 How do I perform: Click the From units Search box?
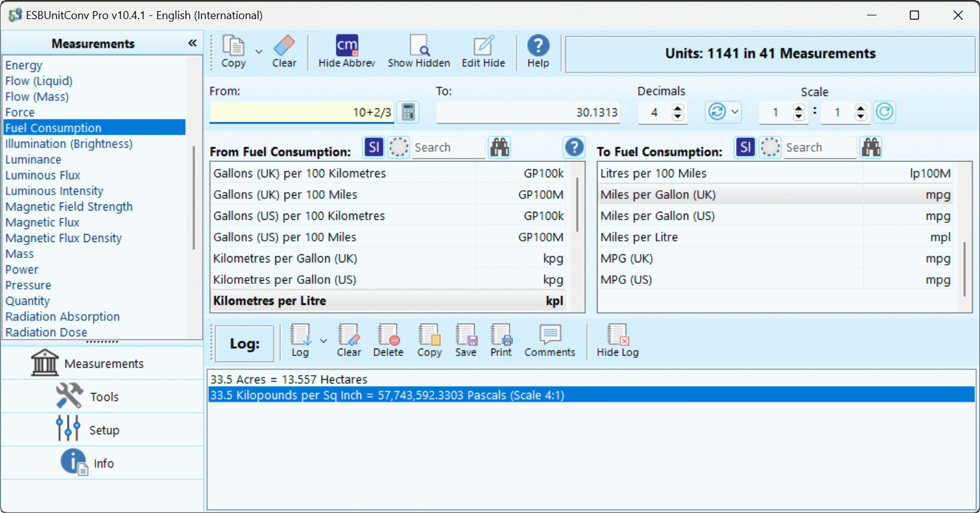(x=448, y=147)
